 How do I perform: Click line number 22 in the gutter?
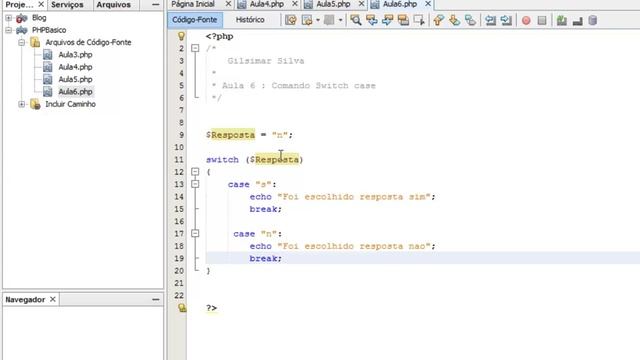179,295
